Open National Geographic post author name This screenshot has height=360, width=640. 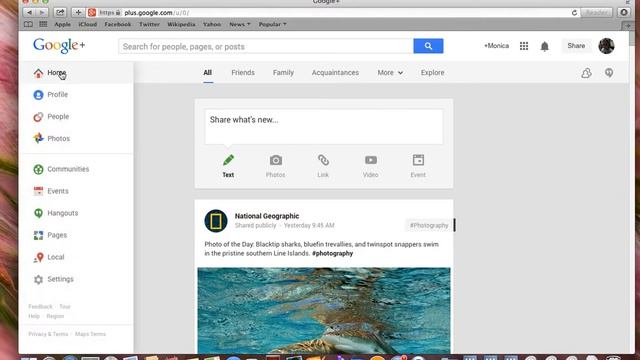267,216
